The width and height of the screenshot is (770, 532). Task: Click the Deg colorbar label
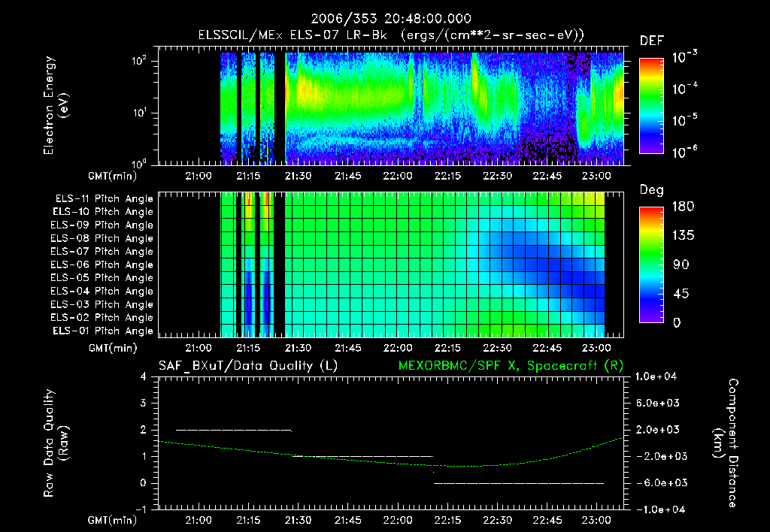[652, 190]
